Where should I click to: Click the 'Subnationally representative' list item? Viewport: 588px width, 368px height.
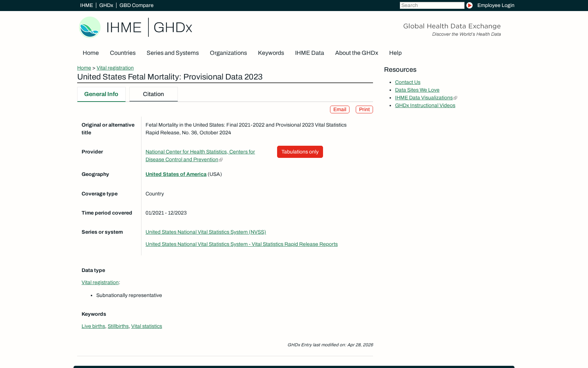pos(129,295)
